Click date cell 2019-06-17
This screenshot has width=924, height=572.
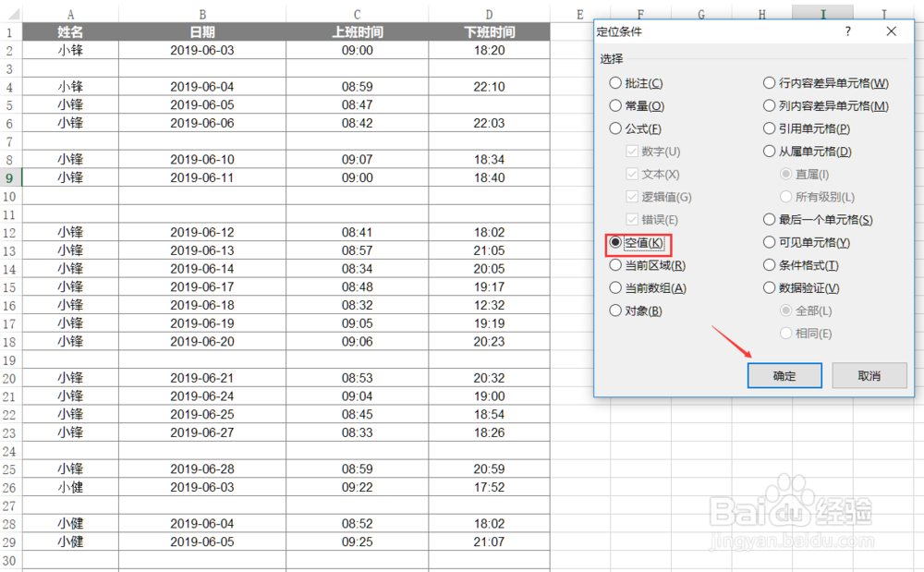(x=202, y=286)
